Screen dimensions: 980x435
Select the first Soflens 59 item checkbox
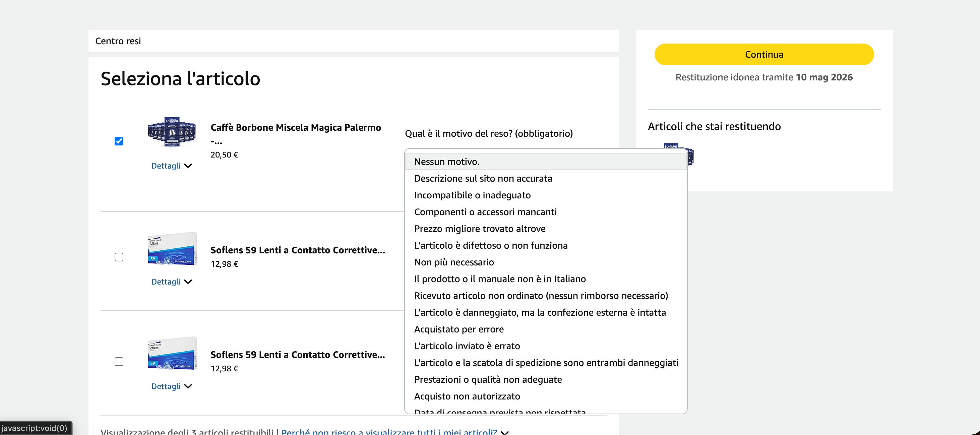(119, 257)
